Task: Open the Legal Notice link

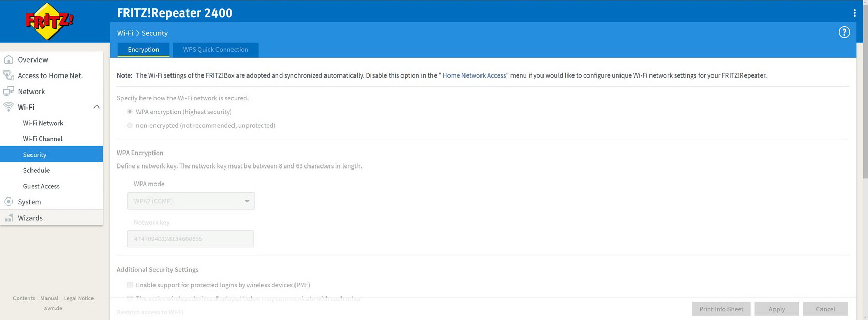Action: pyautogui.click(x=79, y=298)
